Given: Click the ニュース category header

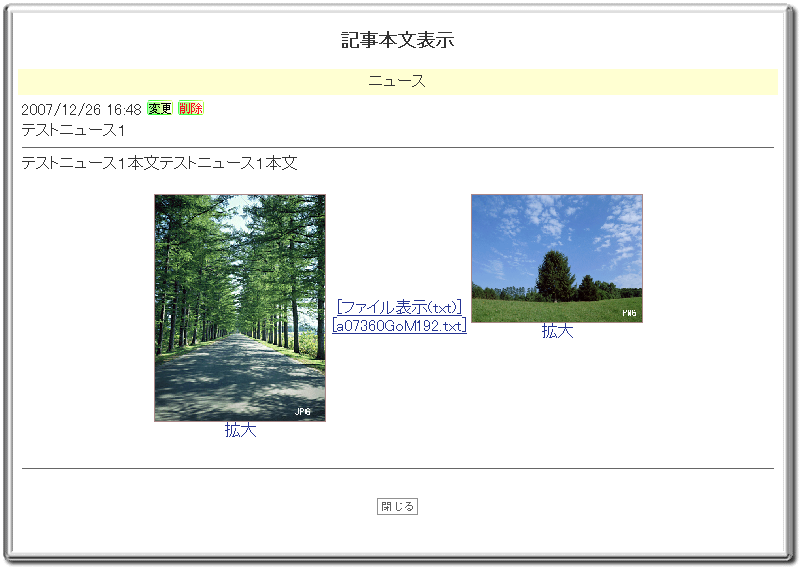Looking at the screenshot, I should click(x=397, y=82).
